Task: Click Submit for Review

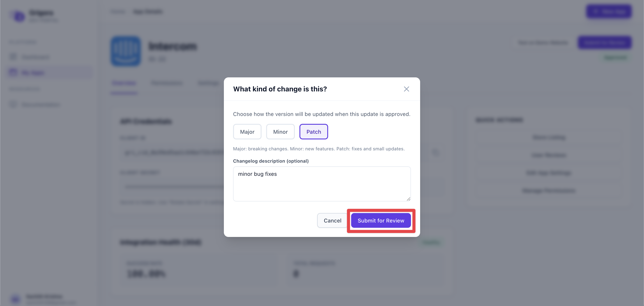Action: click(381, 221)
